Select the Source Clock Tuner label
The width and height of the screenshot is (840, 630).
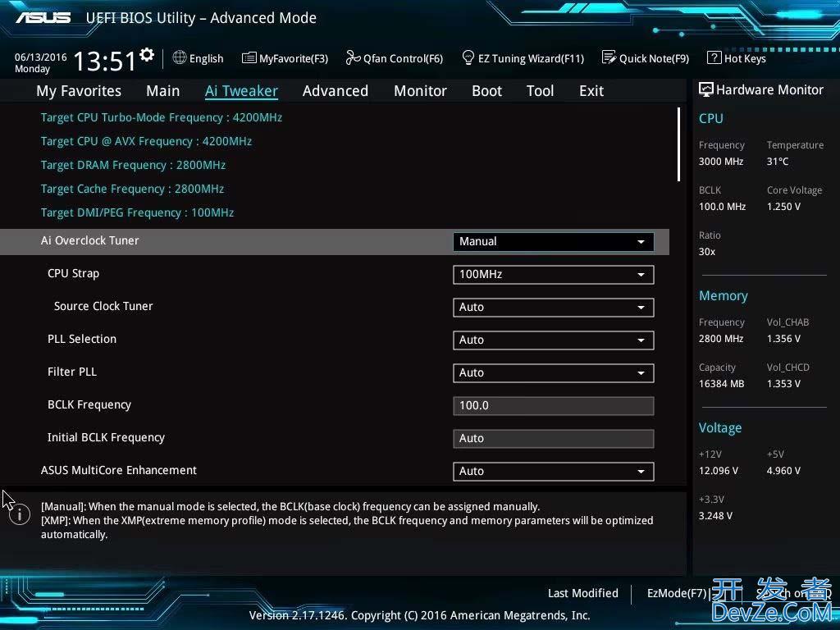tap(103, 306)
